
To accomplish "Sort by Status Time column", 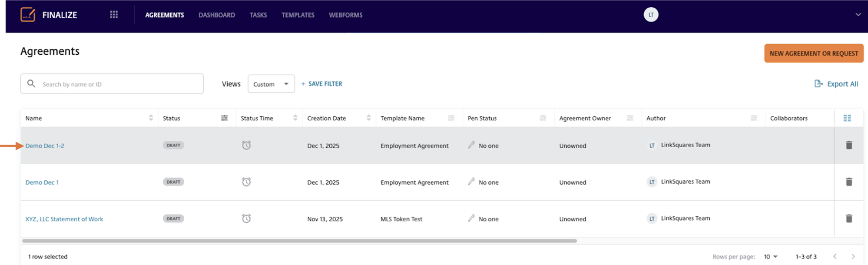I will pyautogui.click(x=295, y=118).
